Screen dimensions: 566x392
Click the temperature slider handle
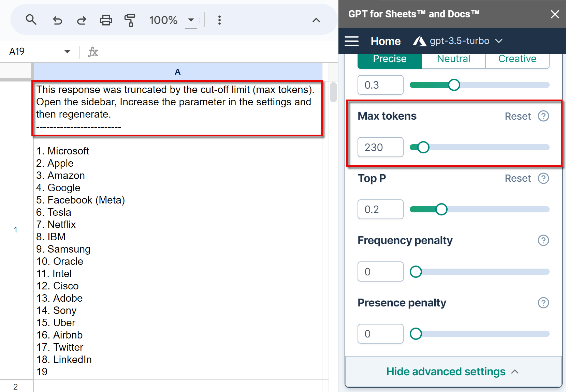coord(454,85)
